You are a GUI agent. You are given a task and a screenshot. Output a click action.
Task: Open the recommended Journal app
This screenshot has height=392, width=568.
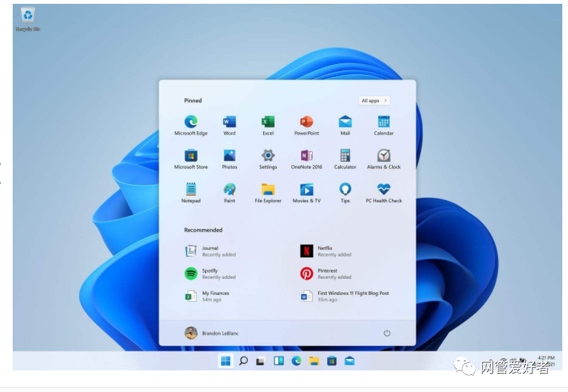210,251
